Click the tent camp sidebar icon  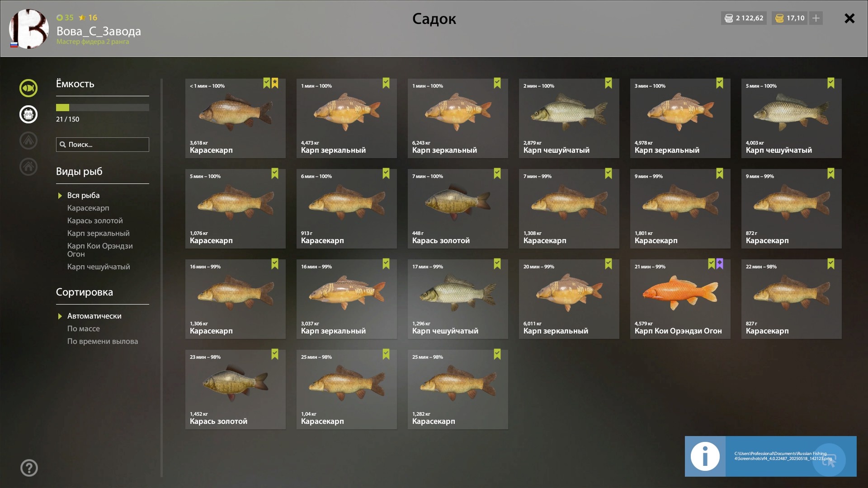28,141
